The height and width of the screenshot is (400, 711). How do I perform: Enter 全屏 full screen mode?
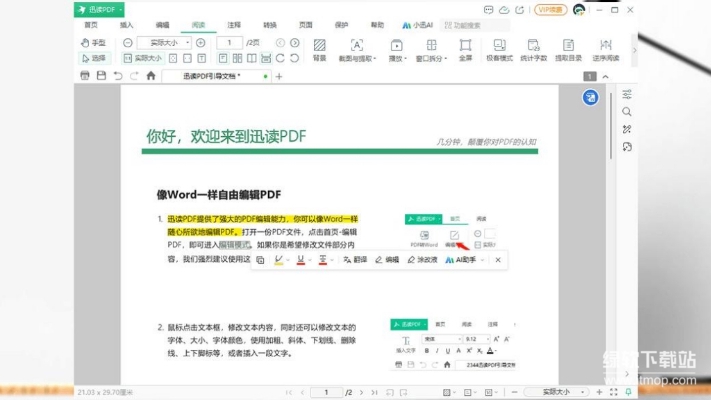click(x=465, y=50)
